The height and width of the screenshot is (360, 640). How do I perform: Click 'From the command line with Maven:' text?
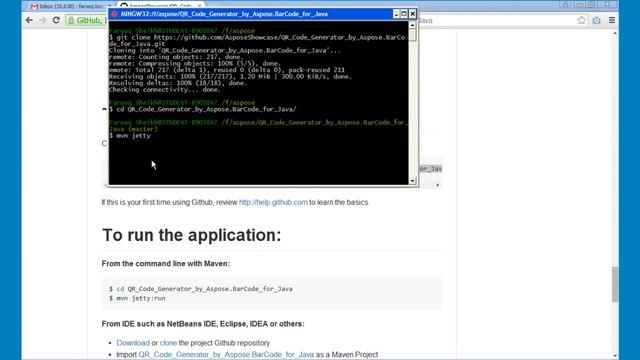pyautogui.click(x=166, y=264)
